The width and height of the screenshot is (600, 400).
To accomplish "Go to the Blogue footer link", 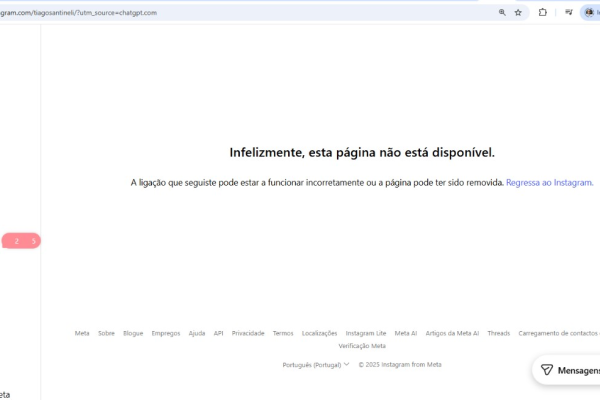I will [133, 333].
